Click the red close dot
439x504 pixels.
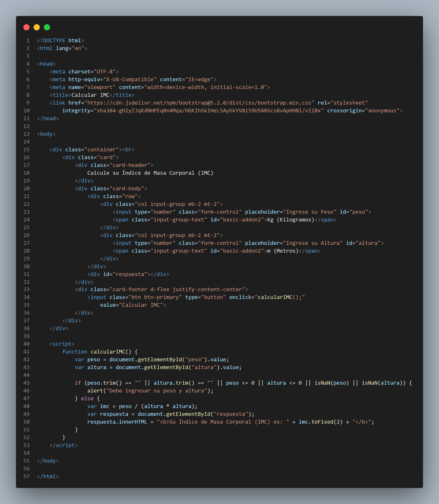point(26,27)
